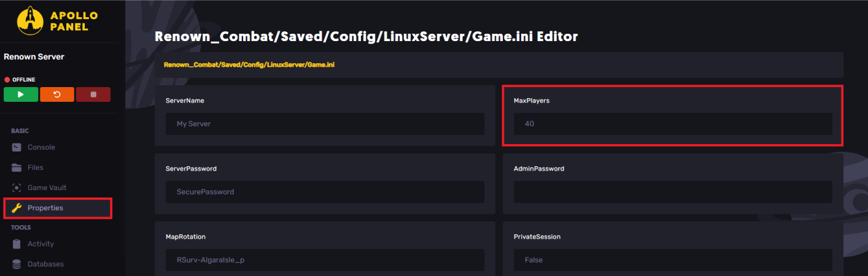
Task: Start the server with green play button
Action: (x=20, y=94)
